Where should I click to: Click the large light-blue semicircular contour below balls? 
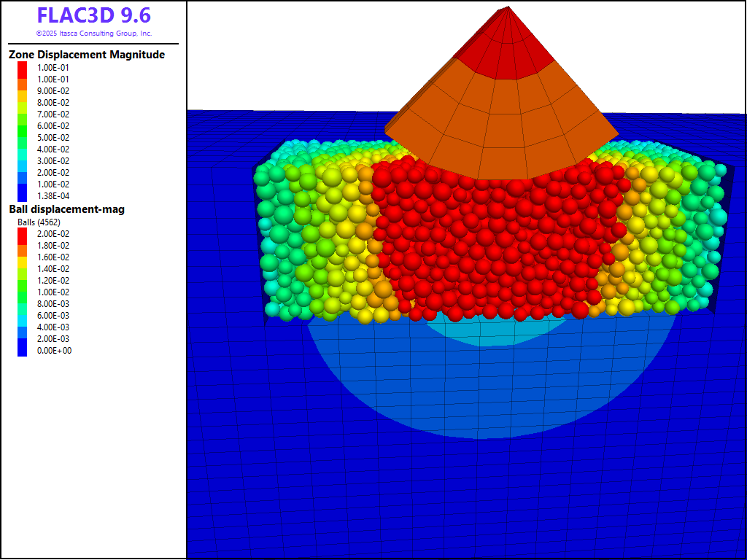coord(481,394)
